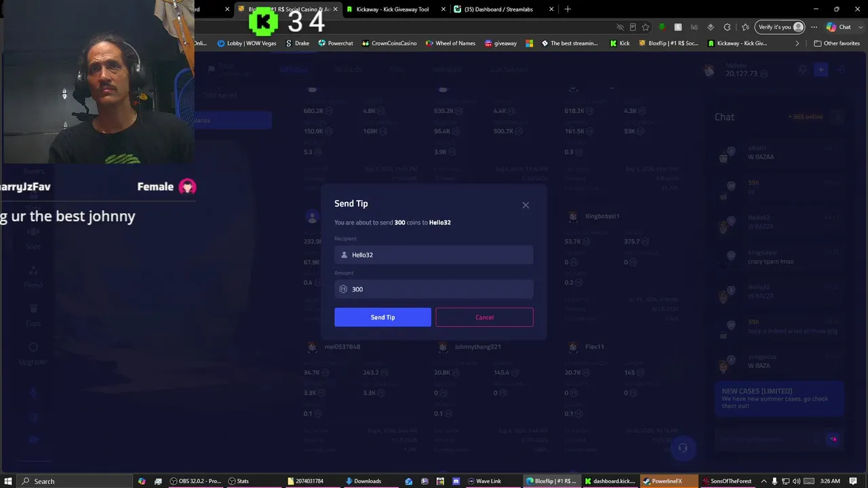Open the Other favorites folder
Image resolution: width=868 pixels, height=488 pixels.
coord(837,43)
